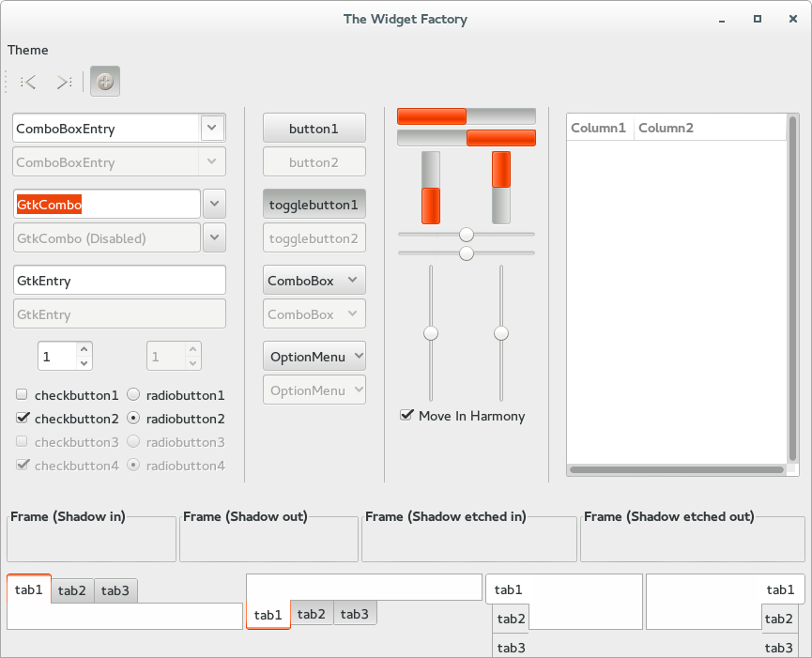Open the enabled OptionMenu dropdown
The height and width of the screenshot is (658, 812).
pyautogui.click(x=314, y=356)
